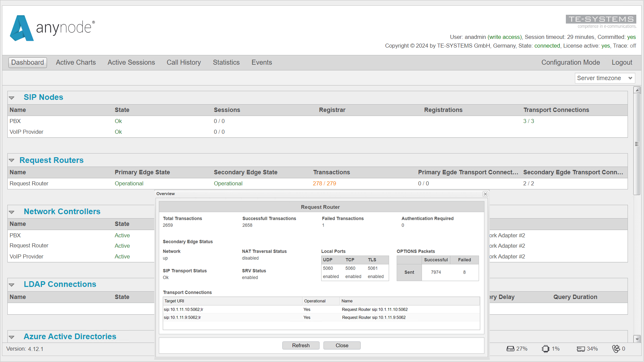The width and height of the screenshot is (644, 362).
Task: Click the OPTIONS Sent successful value 7974
Action: [436, 273]
